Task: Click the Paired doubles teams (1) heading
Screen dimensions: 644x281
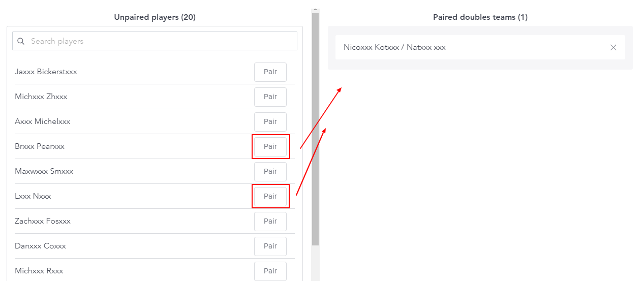Action: (480, 17)
